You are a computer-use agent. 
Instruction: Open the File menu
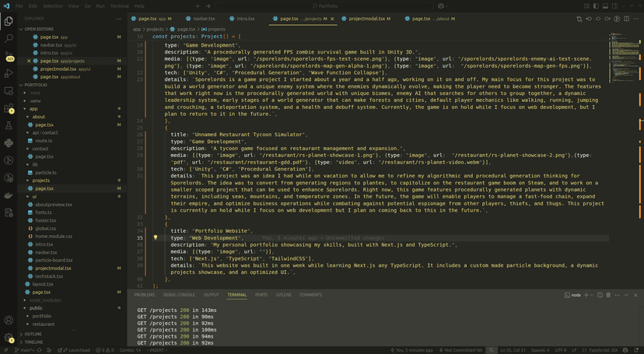coord(19,6)
